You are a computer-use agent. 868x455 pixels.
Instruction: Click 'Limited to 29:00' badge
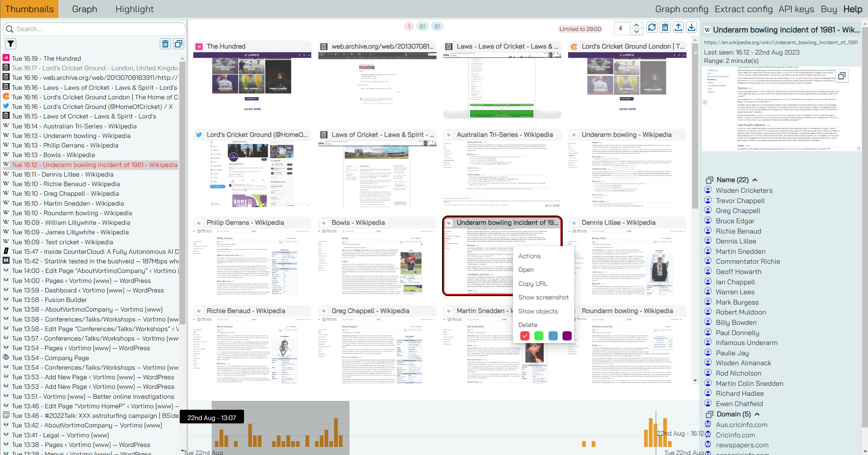[580, 29]
